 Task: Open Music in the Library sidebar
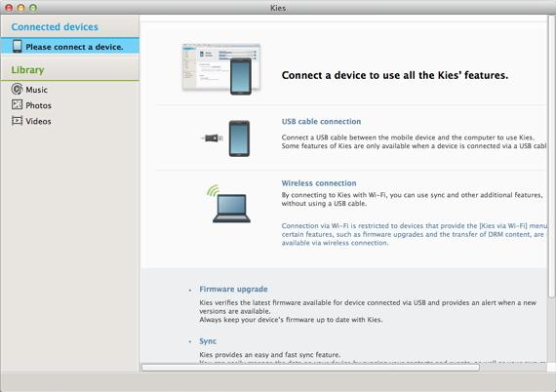(36, 90)
